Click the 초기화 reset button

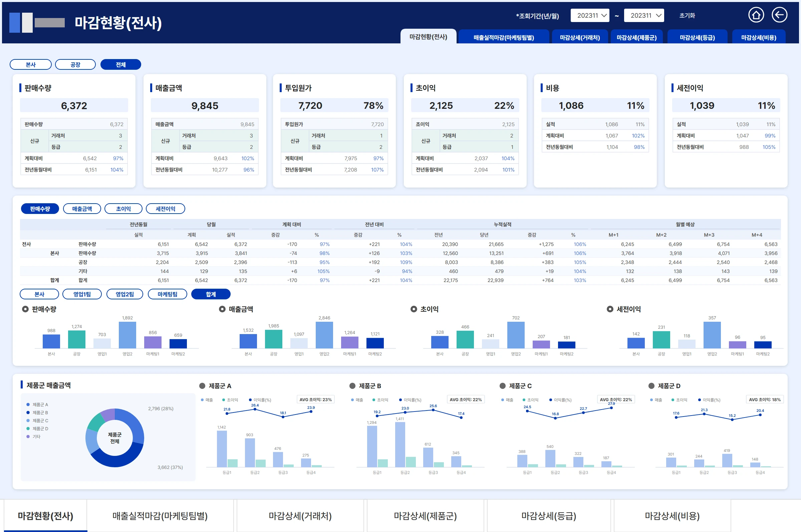coord(687,16)
